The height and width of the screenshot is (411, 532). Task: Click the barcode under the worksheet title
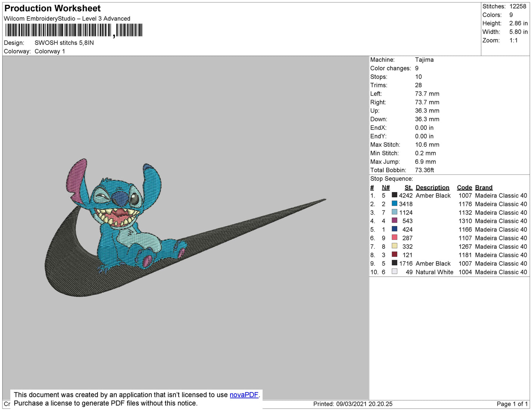[74, 30]
